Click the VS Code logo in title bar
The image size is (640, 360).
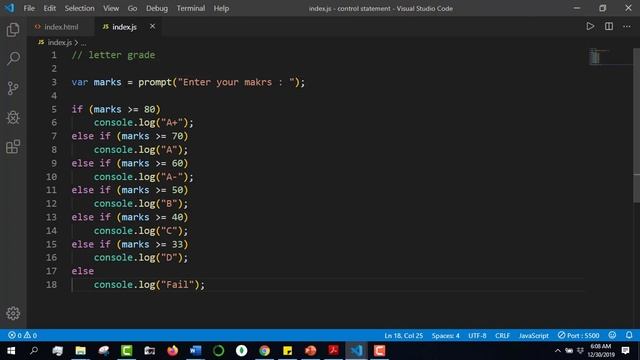click(x=9, y=8)
